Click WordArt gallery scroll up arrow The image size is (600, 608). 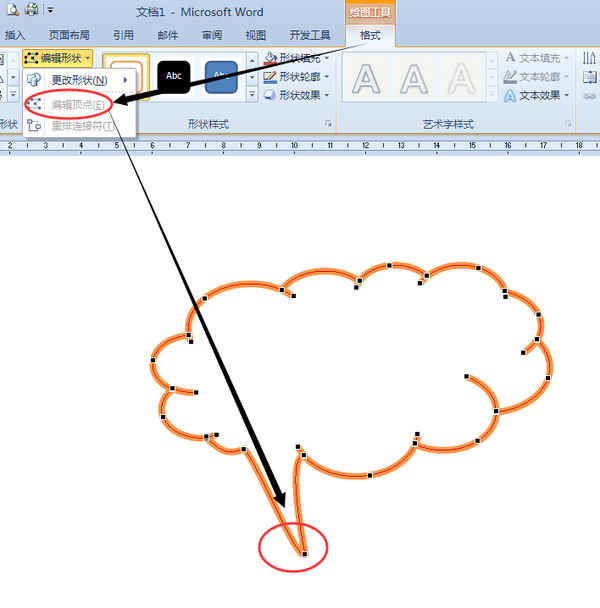(492, 60)
